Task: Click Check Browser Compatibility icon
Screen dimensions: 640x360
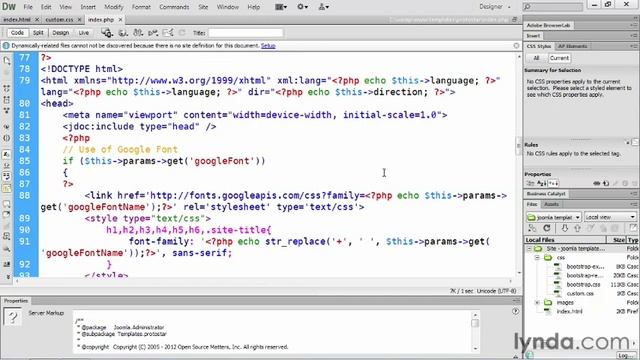Action: [168, 33]
